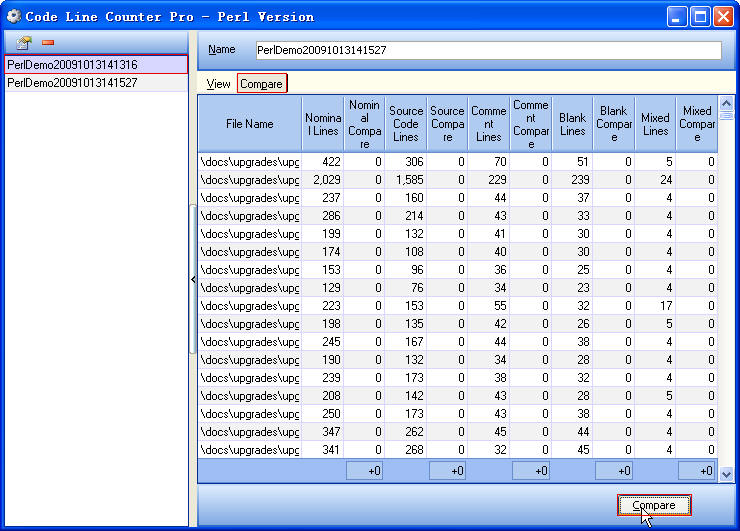
Task: Select row with 2,029 nominal lines
Action: pos(322,179)
